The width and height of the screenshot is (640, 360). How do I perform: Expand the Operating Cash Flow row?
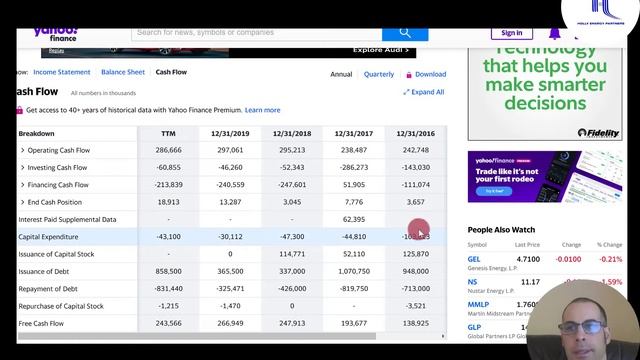pos(22,150)
